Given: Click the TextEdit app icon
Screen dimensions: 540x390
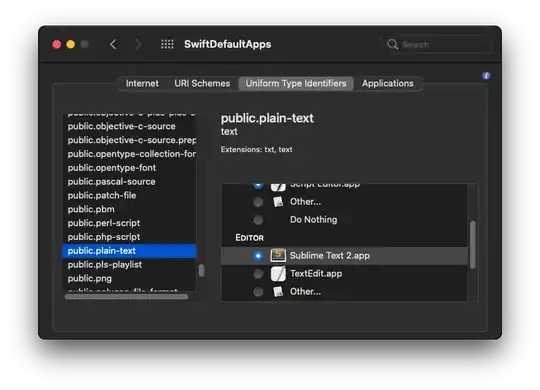Looking at the screenshot, I should coord(278,274).
